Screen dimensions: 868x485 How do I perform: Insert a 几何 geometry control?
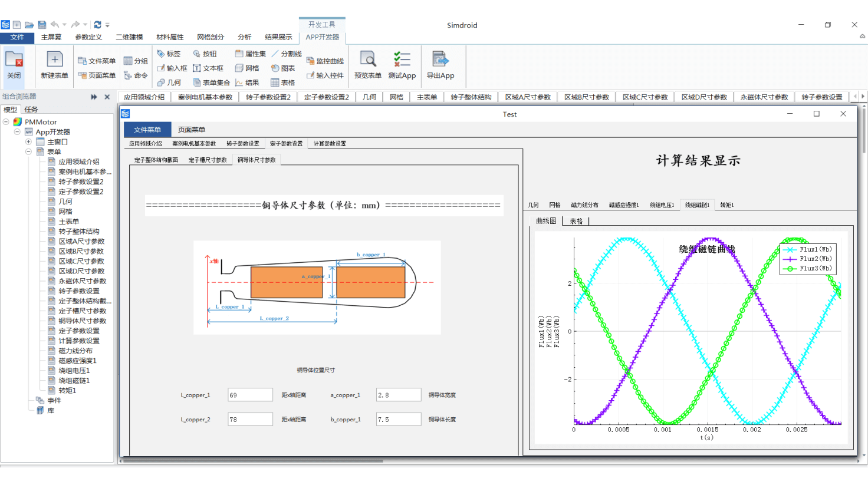click(x=169, y=83)
